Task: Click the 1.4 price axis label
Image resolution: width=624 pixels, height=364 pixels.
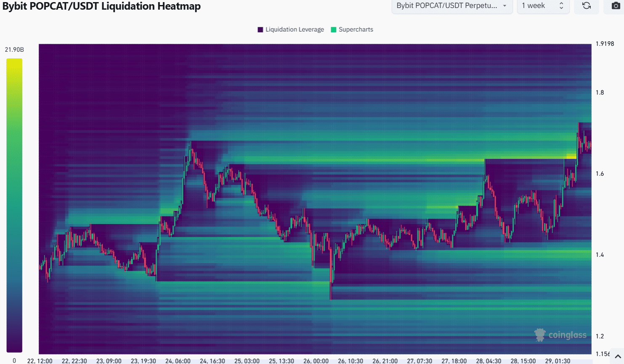Action: tap(600, 255)
